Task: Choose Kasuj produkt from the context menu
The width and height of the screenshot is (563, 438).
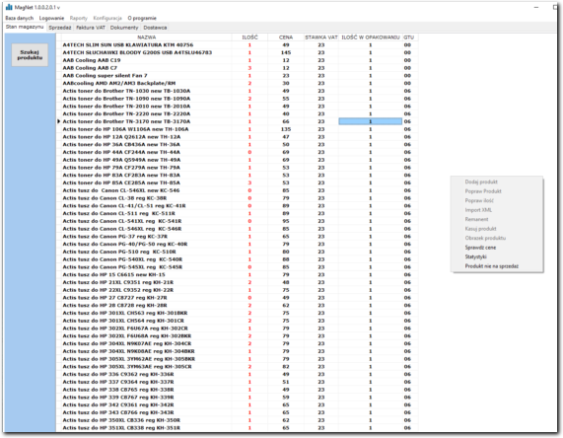Action: coord(497,229)
